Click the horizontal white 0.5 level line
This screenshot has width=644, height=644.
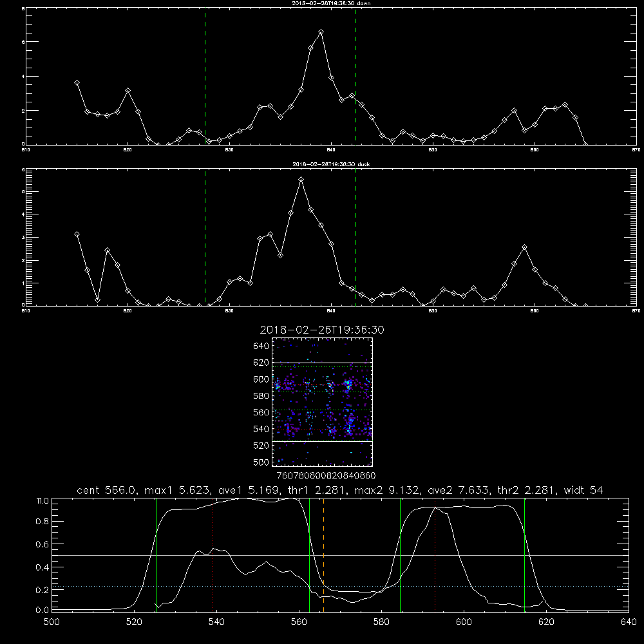tap(340, 555)
